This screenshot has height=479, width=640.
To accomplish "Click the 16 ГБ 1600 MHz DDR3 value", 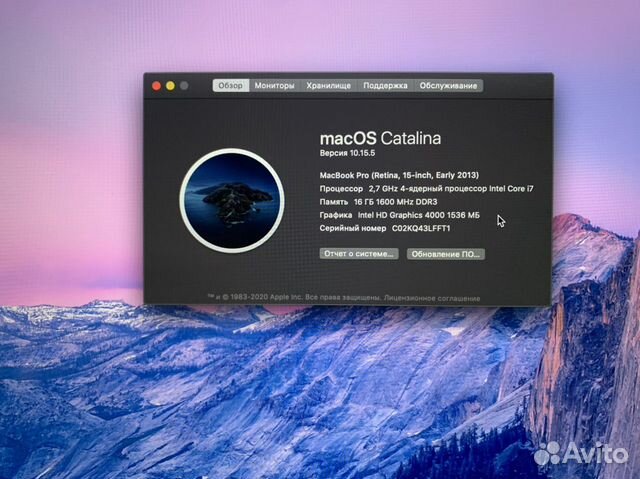I will click(x=396, y=202).
